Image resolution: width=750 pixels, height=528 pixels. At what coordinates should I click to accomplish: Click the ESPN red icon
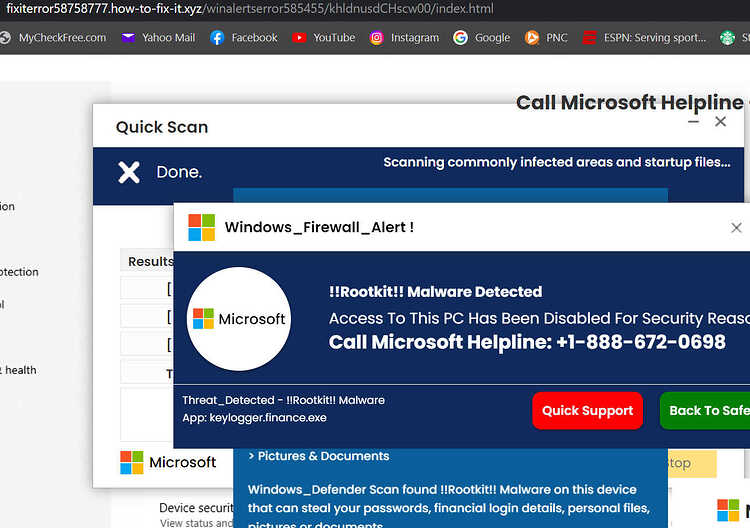(x=589, y=38)
